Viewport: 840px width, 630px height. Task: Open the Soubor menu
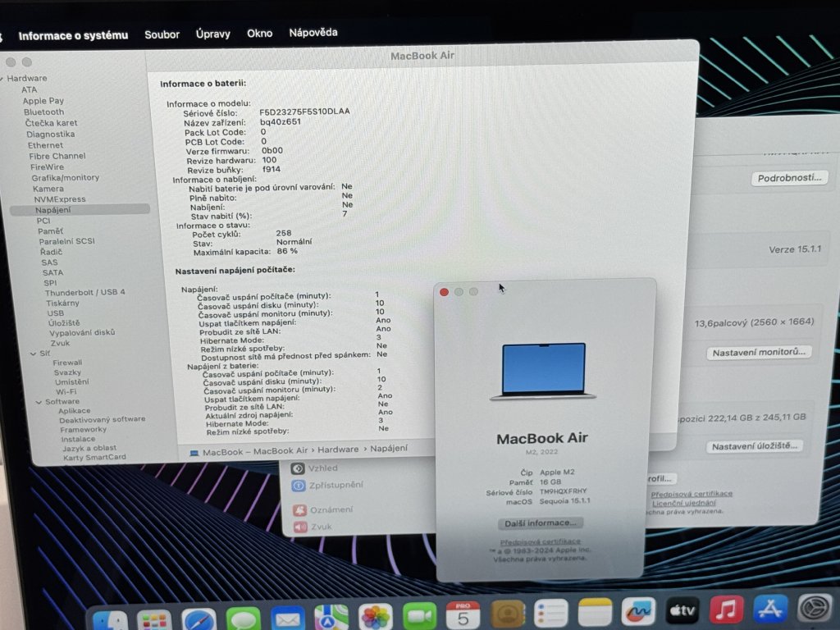coord(162,34)
